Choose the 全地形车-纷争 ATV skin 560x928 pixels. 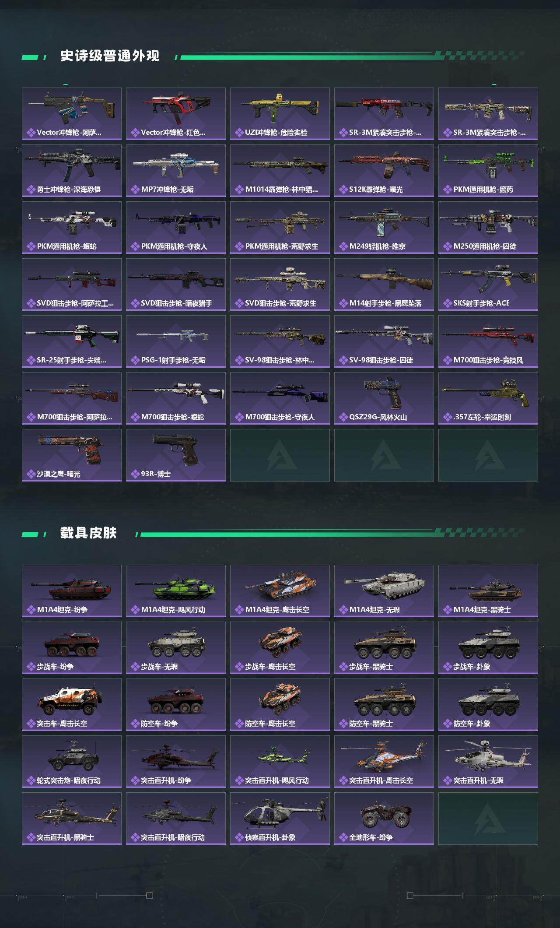384,819
